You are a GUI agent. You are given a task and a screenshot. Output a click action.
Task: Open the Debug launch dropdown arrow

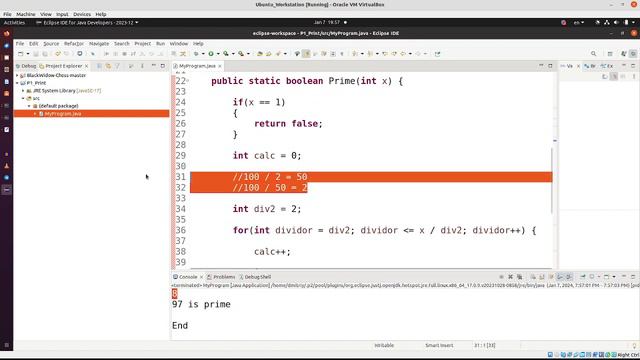[202, 54]
